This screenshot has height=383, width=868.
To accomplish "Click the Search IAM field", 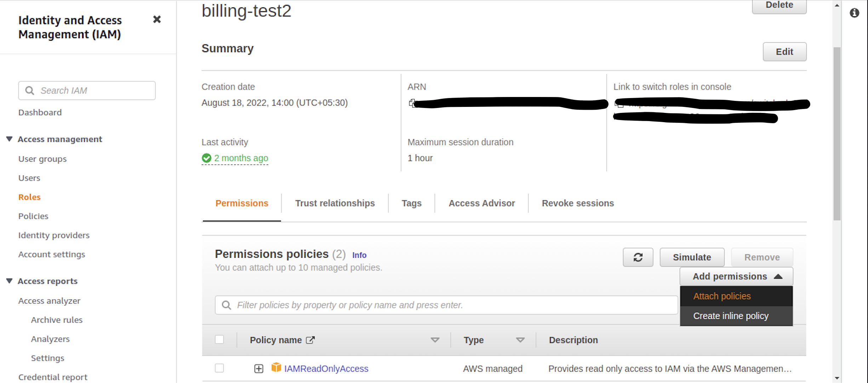I will pyautogui.click(x=87, y=91).
